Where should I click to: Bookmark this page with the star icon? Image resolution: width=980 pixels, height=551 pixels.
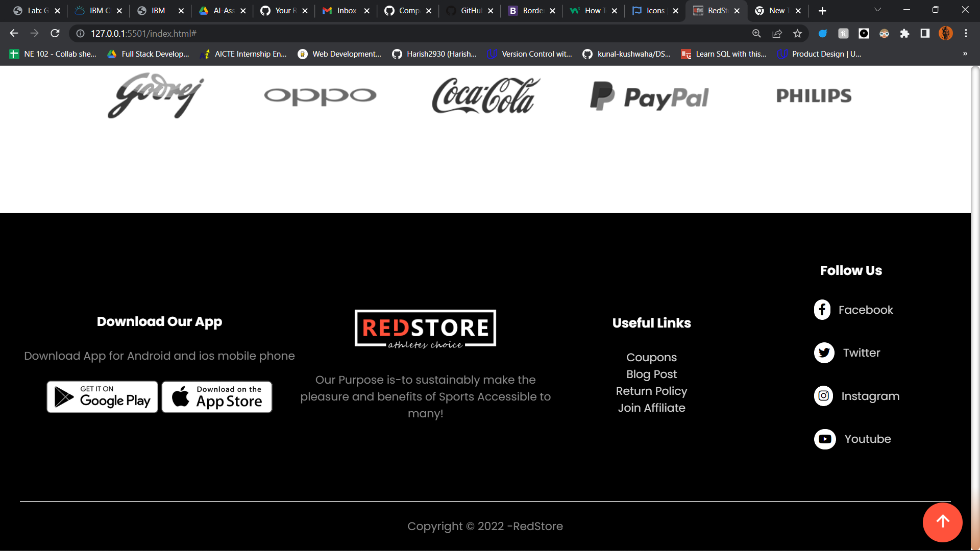pos(797,34)
